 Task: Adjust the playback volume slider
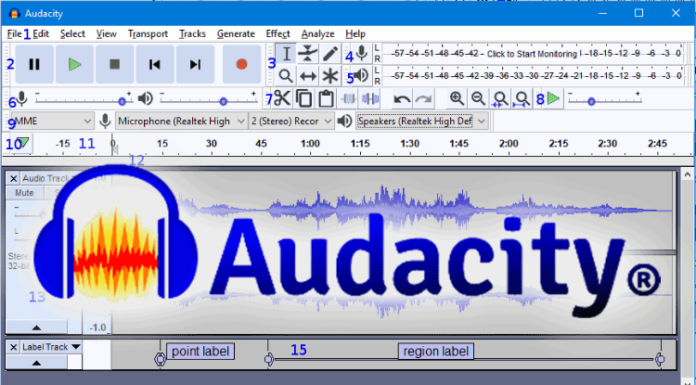(x=208, y=102)
